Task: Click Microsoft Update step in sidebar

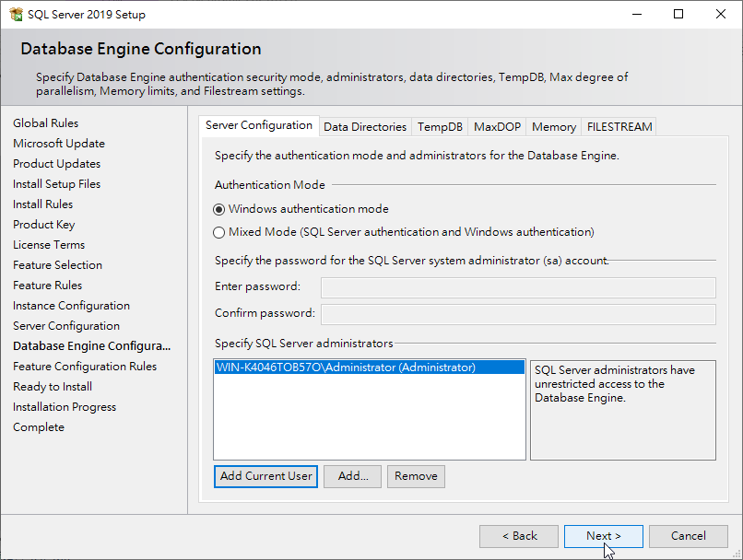Action: 59,144
